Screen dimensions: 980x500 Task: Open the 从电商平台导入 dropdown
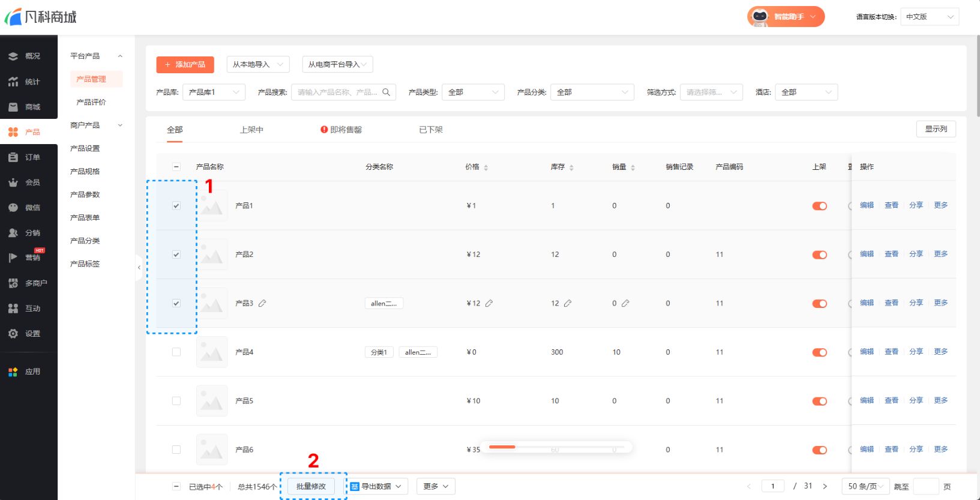coord(337,64)
